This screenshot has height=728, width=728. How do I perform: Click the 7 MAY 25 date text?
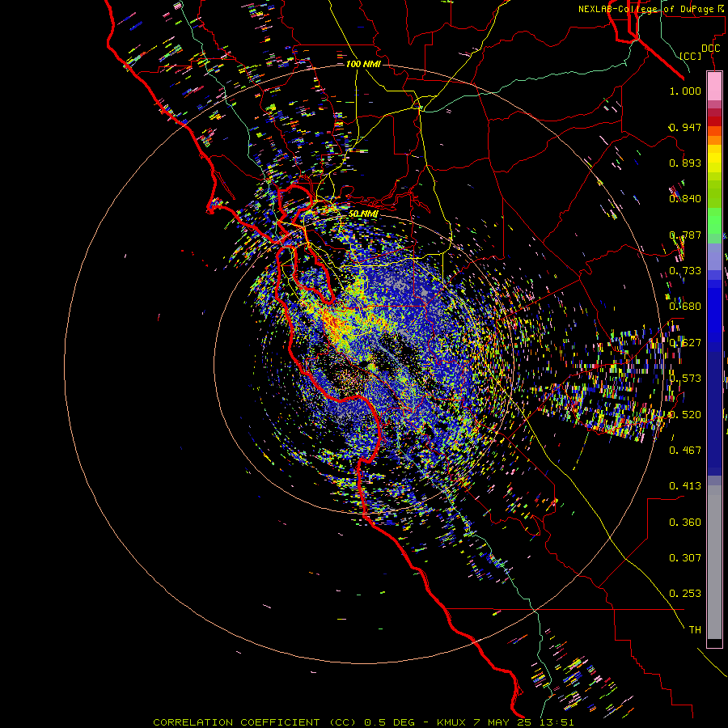[x=503, y=722]
